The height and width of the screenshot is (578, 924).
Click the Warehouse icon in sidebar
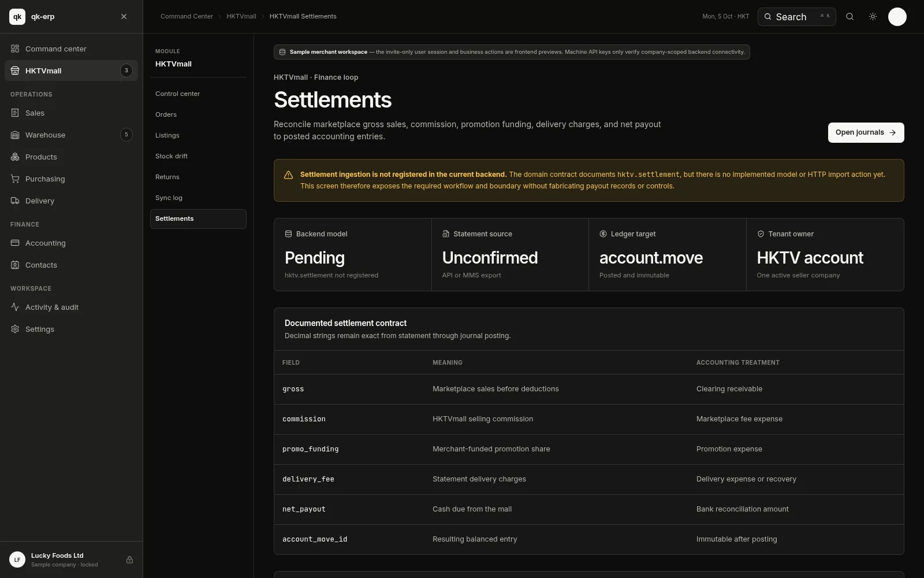[15, 135]
